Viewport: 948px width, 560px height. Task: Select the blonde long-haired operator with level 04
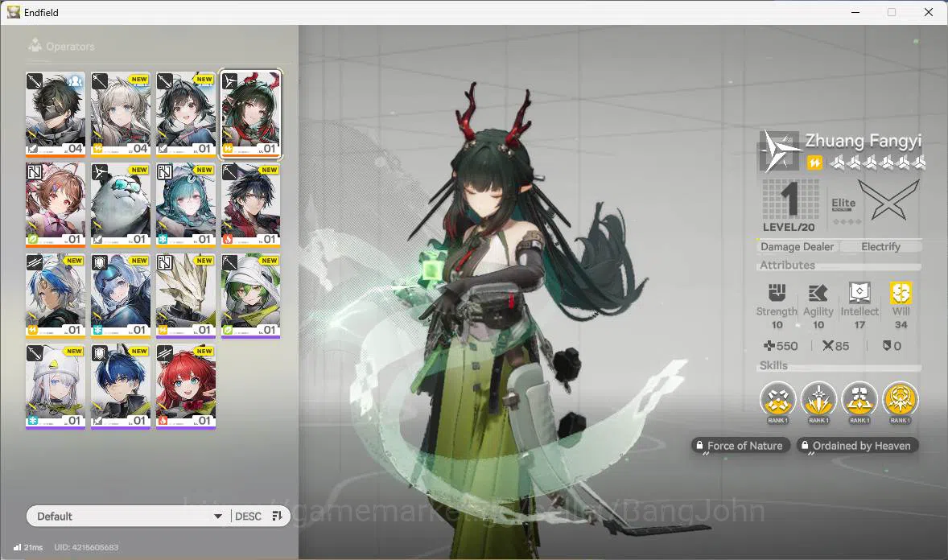tap(121, 114)
